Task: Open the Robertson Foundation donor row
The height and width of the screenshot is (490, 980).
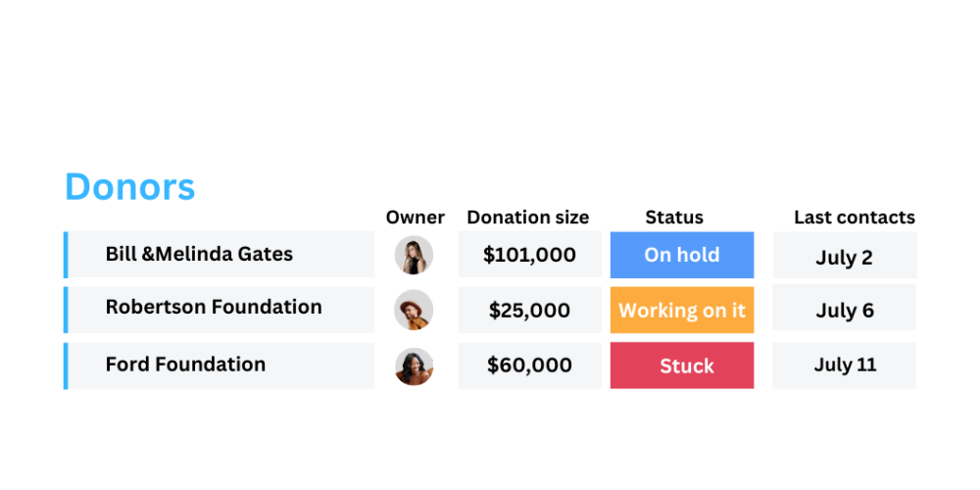Action: tap(220, 310)
